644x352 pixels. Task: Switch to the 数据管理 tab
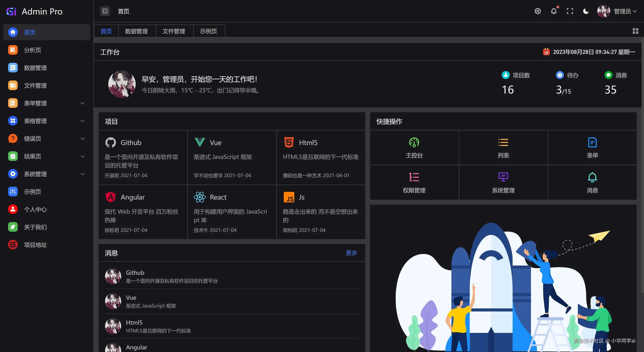click(x=136, y=31)
